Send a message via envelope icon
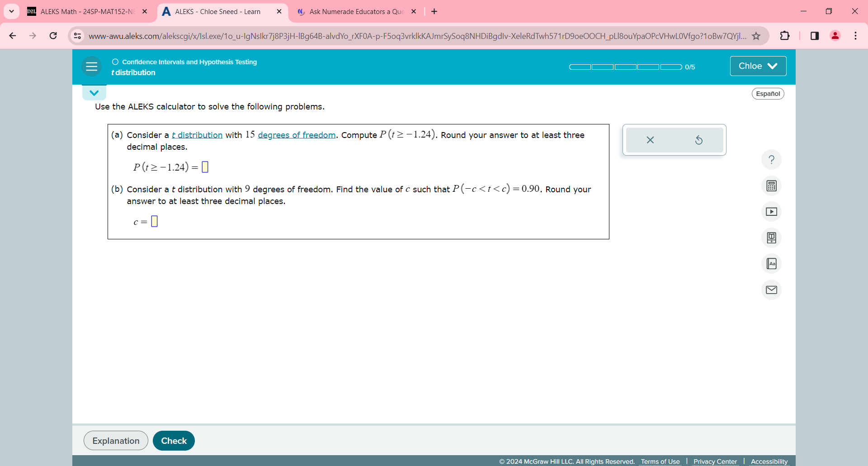Screen dimensions: 868x466 [771, 290]
